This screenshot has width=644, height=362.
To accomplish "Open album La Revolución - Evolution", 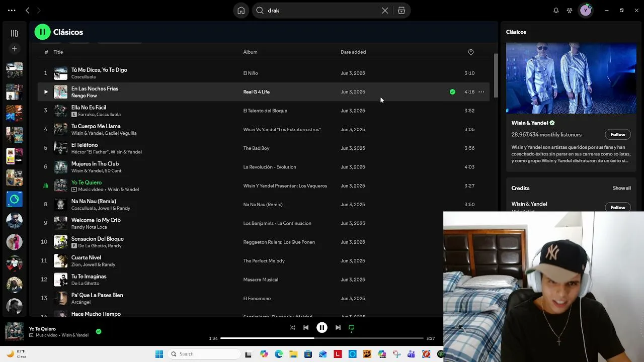I will [x=269, y=167].
